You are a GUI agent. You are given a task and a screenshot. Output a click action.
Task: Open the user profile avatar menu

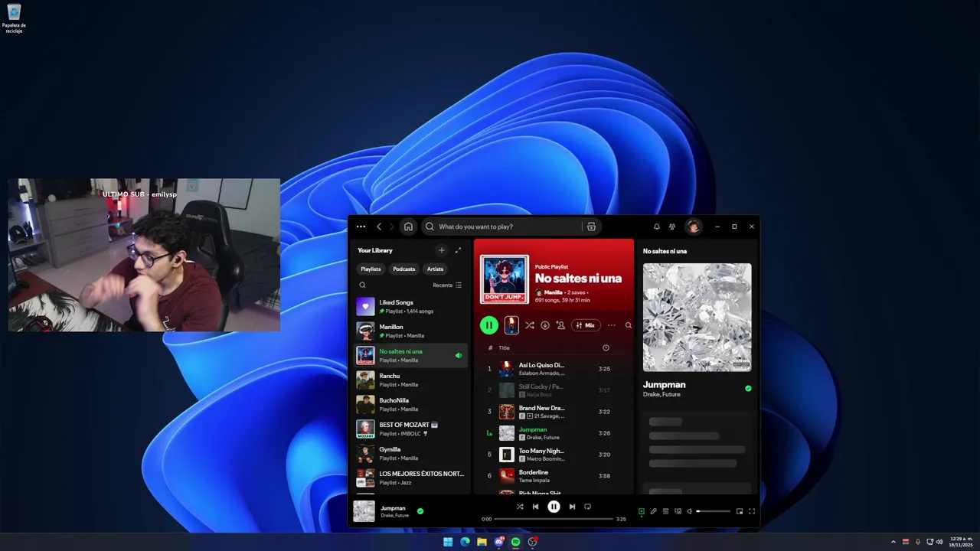[x=693, y=227]
